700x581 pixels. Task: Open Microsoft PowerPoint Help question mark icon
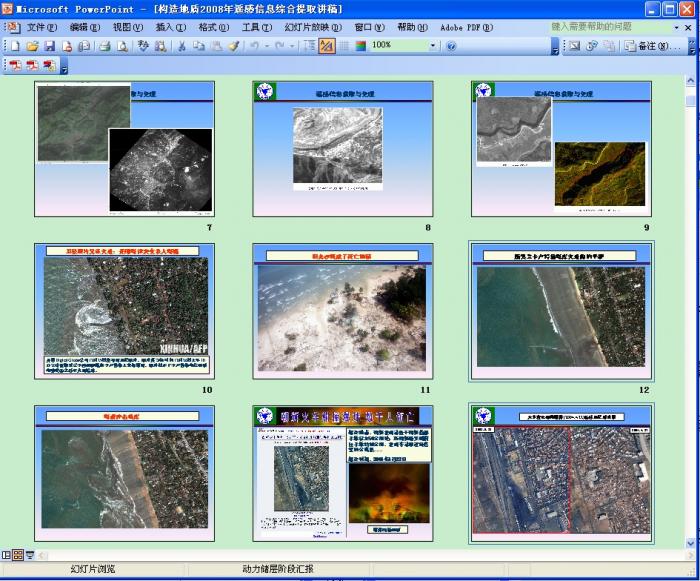451,46
